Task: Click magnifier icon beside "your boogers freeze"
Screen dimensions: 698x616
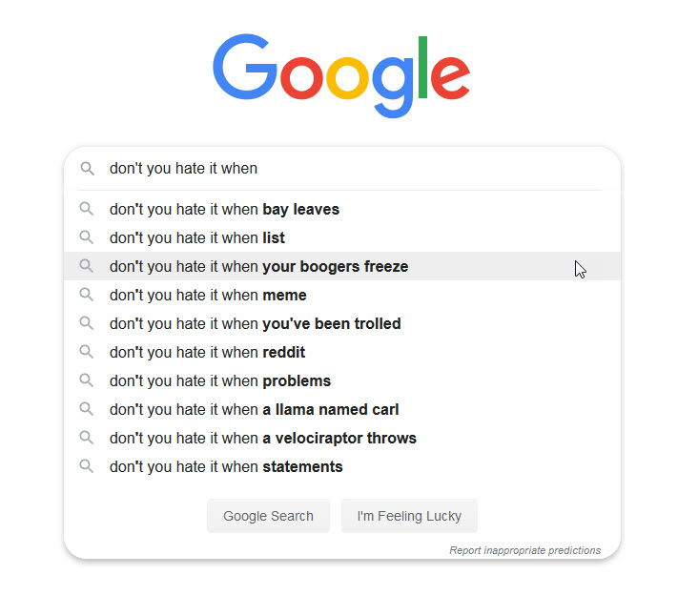Action: [x=87, y=266]
